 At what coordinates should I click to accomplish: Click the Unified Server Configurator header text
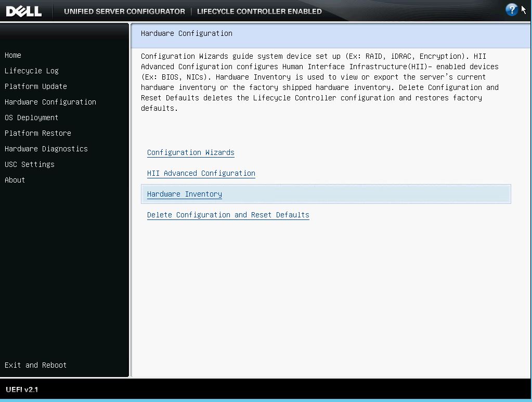(x=124, y=11)
